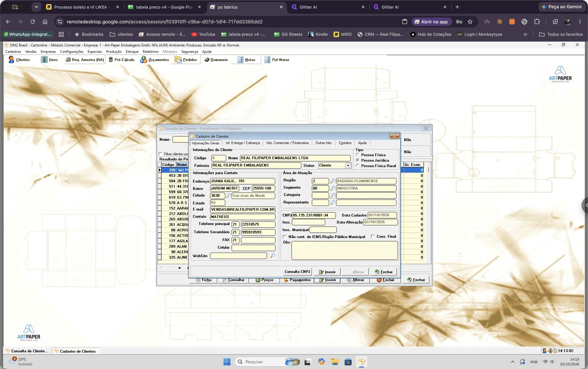Click the Representante search magnifier icon
The width and height of the screenshot is (588, 369).
[333, 203]
